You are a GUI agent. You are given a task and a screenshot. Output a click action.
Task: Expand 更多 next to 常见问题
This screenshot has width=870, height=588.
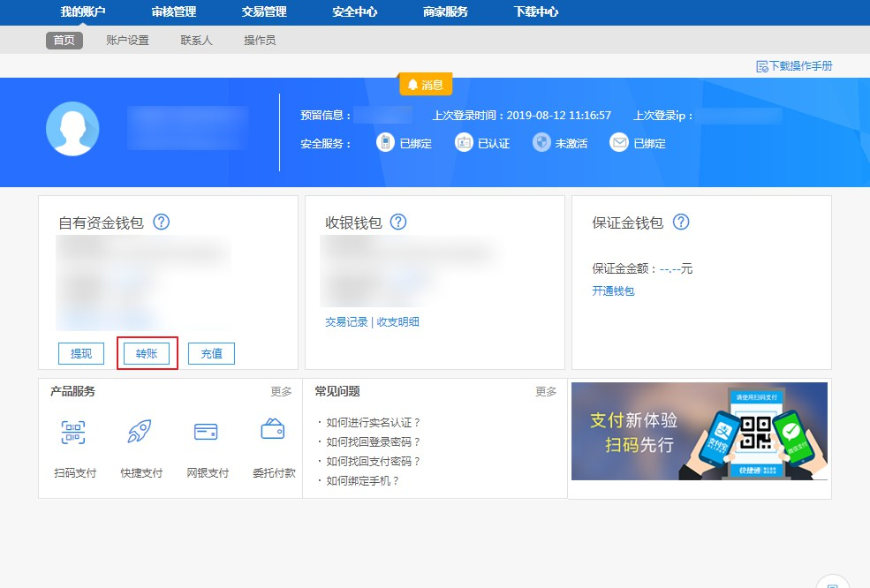point(546,391)
